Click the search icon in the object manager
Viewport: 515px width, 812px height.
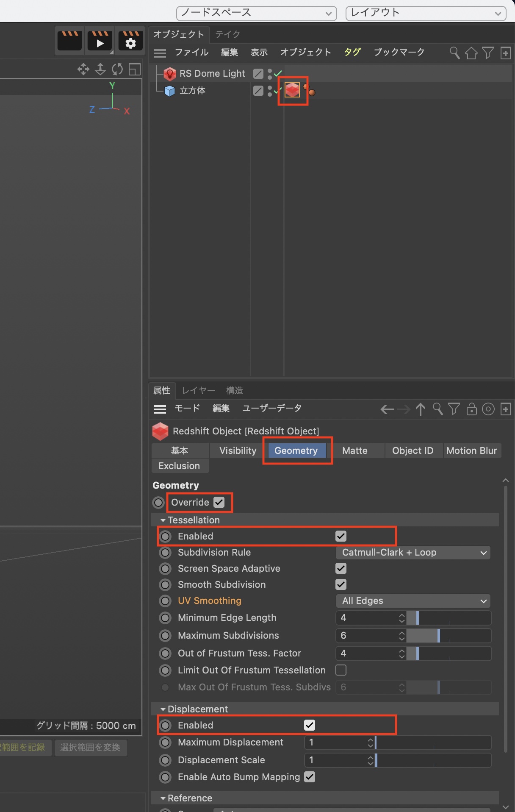click(454, 53)
